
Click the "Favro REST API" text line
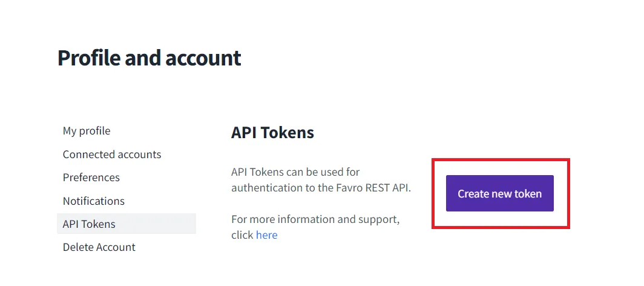[x=372, y=188]
